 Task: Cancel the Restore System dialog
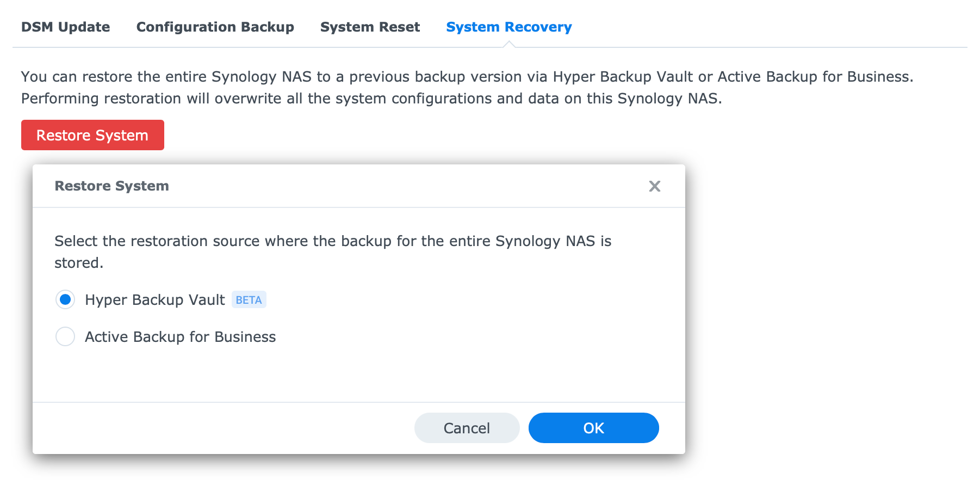[x=467, y=428]
